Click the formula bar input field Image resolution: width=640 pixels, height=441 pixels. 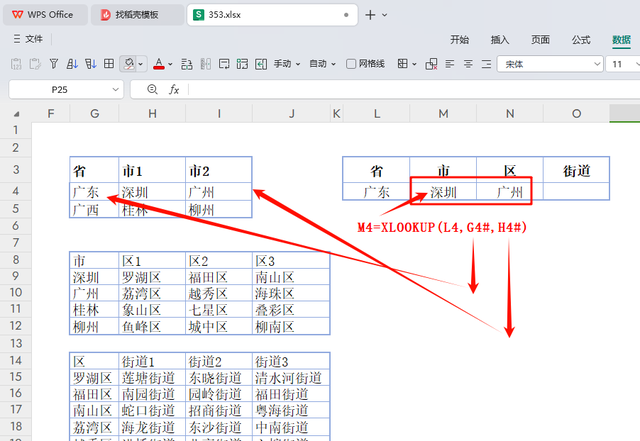pos(414,89)
